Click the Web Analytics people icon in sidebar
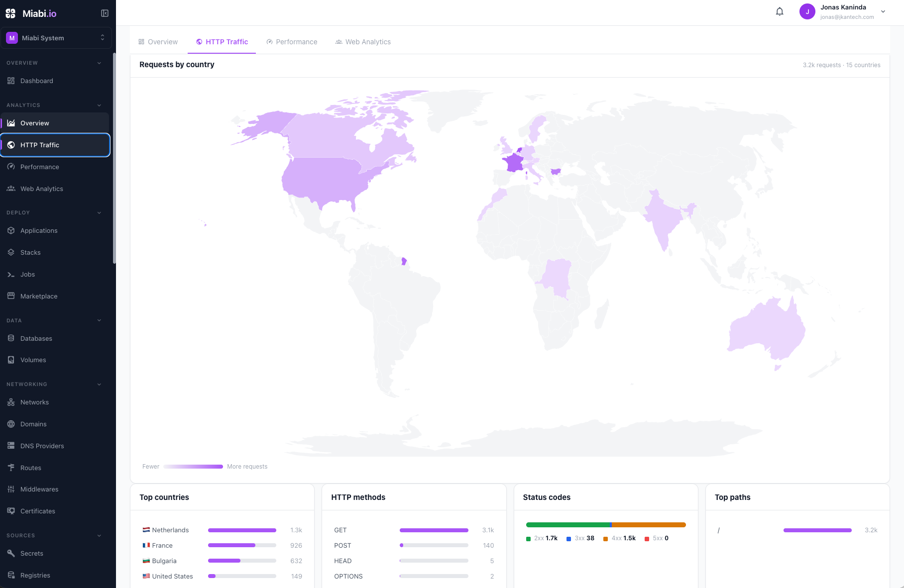 tap(11, 189)
